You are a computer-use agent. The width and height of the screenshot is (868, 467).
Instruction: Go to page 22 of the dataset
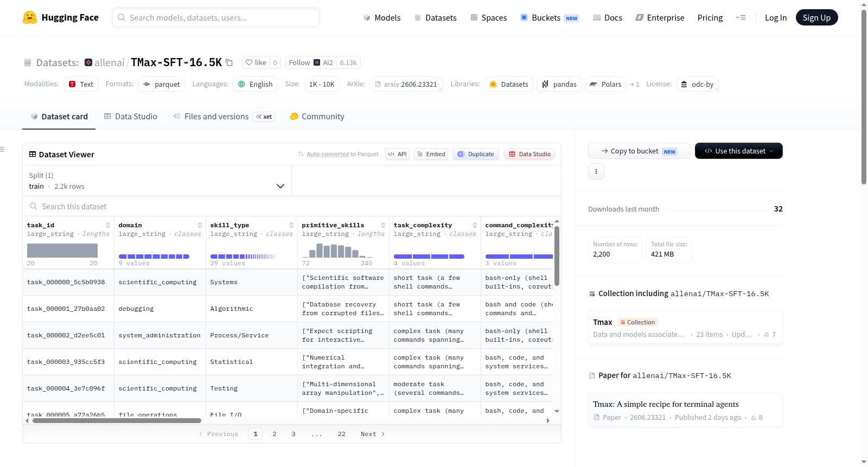coord(341,434)
